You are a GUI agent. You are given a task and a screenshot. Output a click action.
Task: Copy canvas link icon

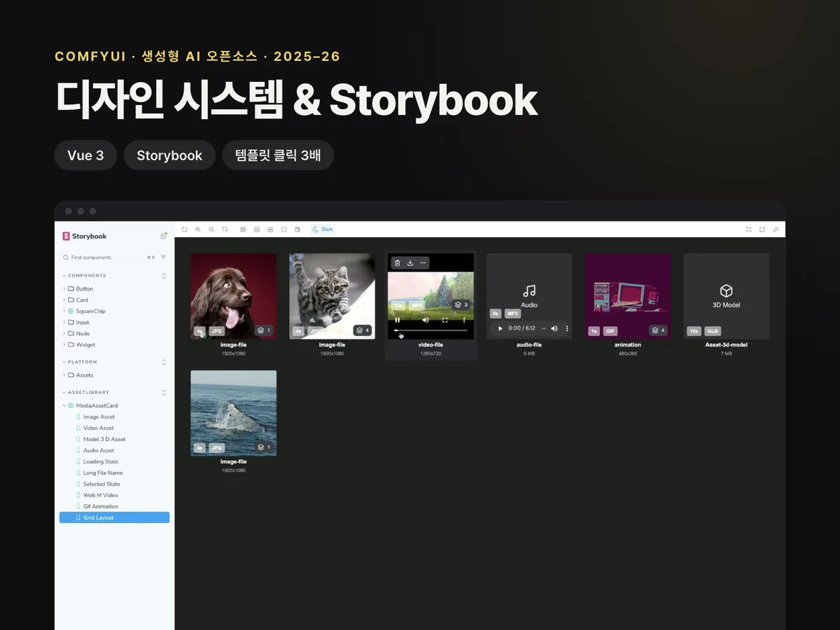[x=776, y=230]
